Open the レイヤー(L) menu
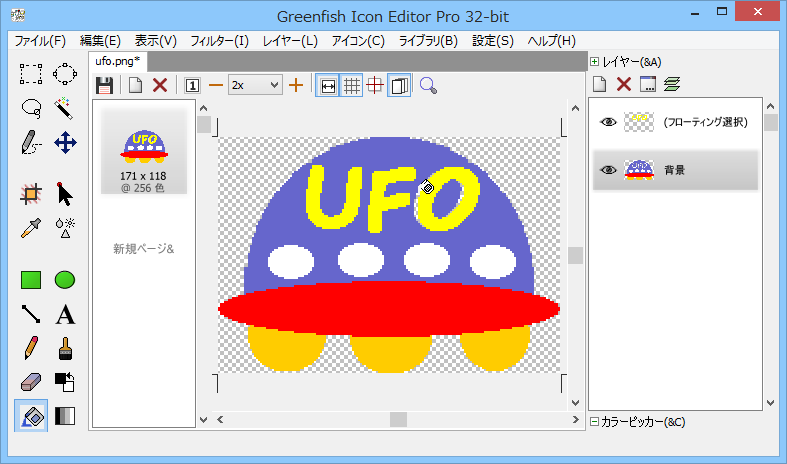Screen dimensions: 787x464 point(290,41)
